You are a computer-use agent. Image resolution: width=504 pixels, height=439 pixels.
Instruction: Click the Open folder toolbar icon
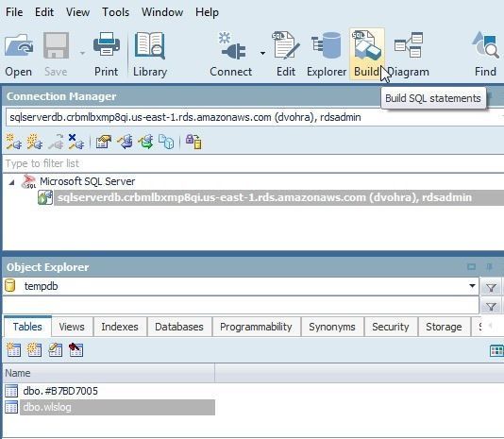[19, 45]
